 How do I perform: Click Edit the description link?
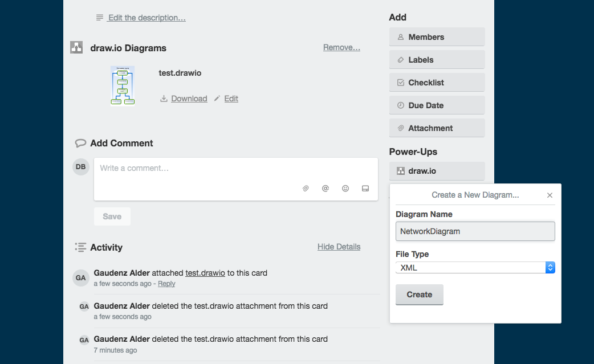(147, 18)
